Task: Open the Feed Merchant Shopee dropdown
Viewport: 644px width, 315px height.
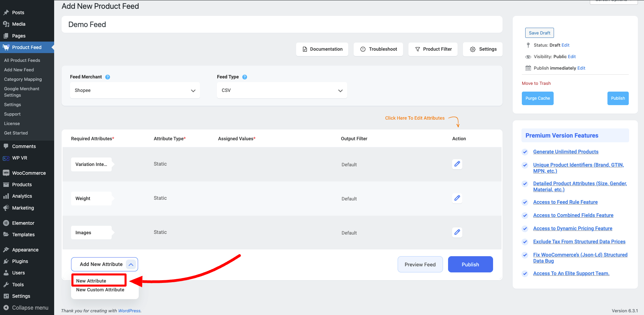Action: point(135,90)
